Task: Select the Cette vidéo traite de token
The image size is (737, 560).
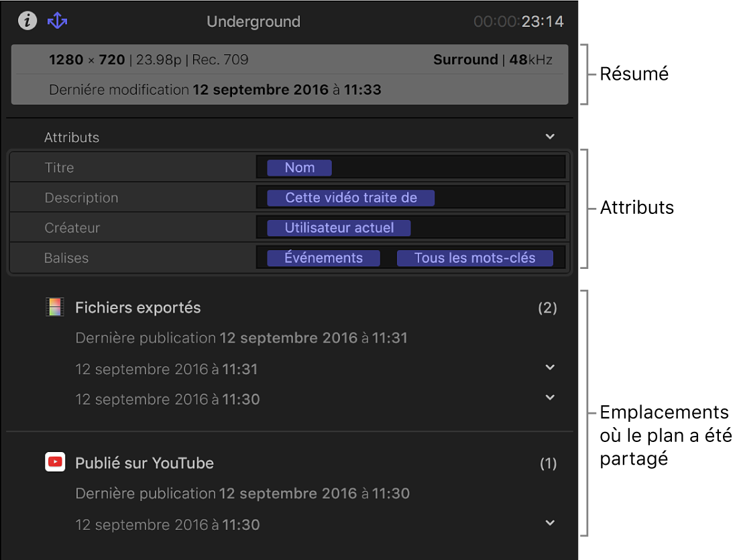Action: [x=351, y=198]
